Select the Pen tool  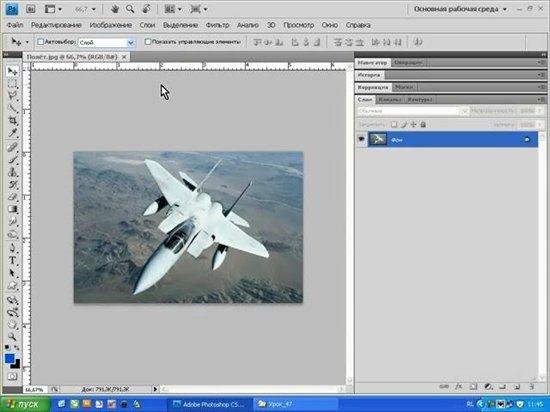[12, 248]
